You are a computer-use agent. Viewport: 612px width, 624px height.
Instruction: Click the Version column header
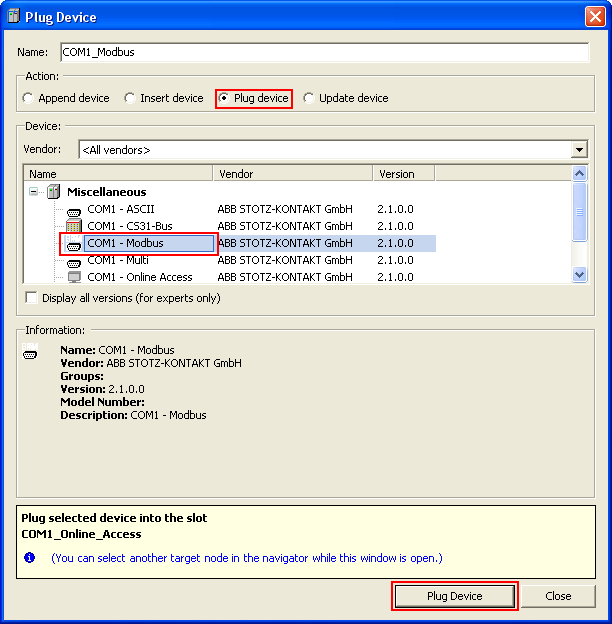tap(404, 174)
